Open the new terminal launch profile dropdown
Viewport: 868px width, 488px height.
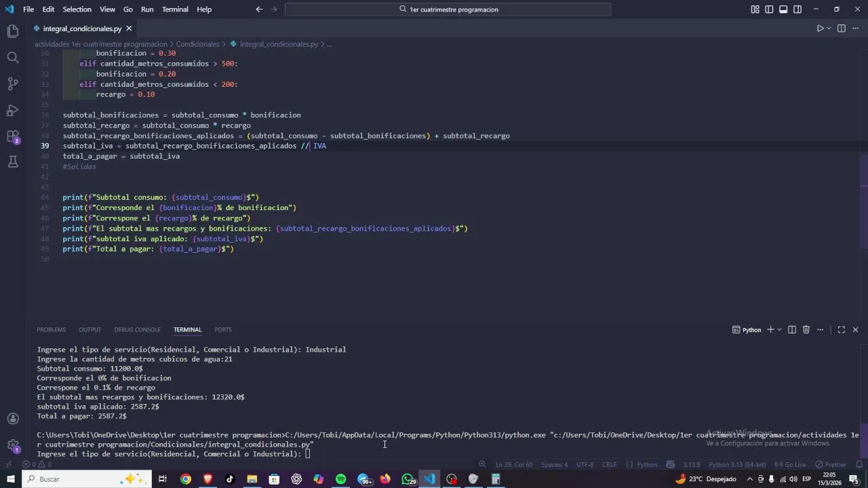(780, 330)
